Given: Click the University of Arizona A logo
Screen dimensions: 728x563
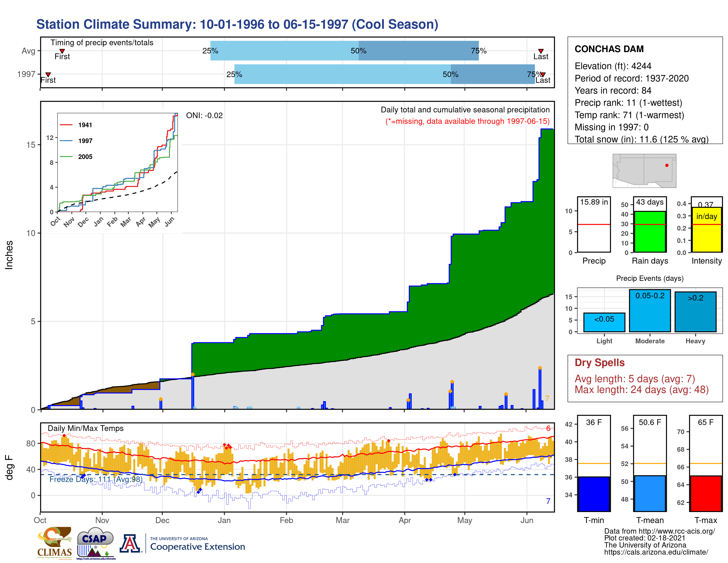Looking at the screenshot, I should [130, 543].
